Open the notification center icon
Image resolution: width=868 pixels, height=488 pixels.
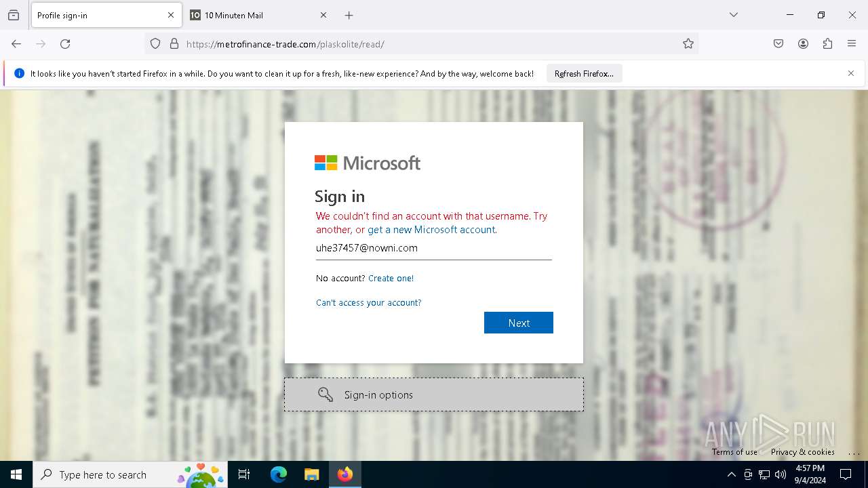846,474
